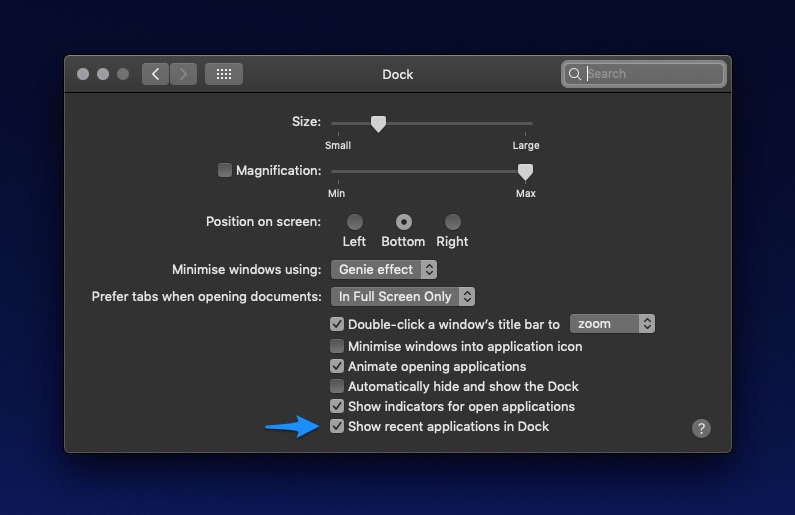Click Prefer tabs when opening documents label
The height and width of the screenshot is (515, 795).
pos(206,297)
